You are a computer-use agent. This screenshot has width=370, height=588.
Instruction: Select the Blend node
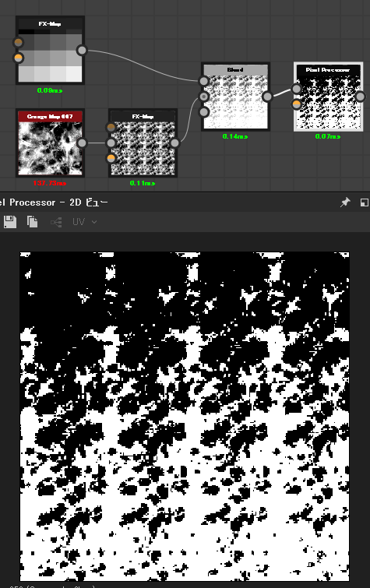point(235,97)
